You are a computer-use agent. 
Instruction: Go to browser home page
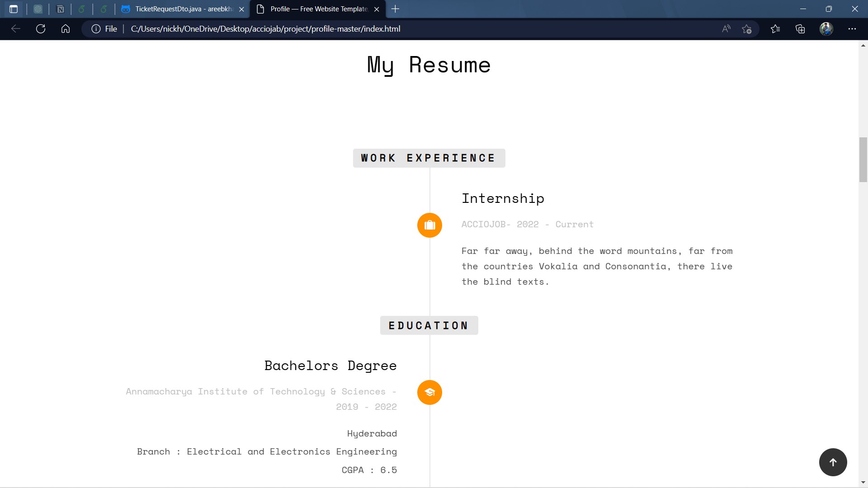(66, 29)
